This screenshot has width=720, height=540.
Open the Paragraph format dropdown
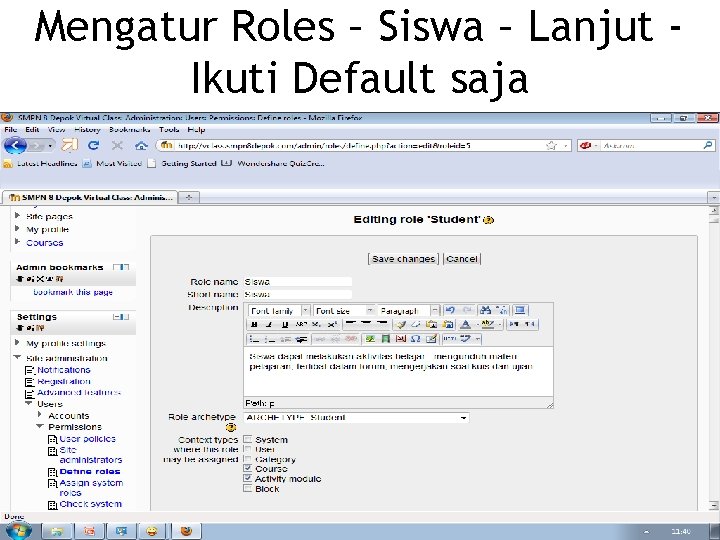pyautogui.click(x=408, y=311)
